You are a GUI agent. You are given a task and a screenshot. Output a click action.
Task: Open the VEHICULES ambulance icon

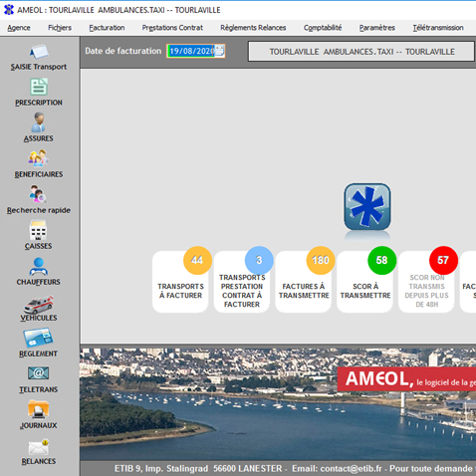pos(39,305)
